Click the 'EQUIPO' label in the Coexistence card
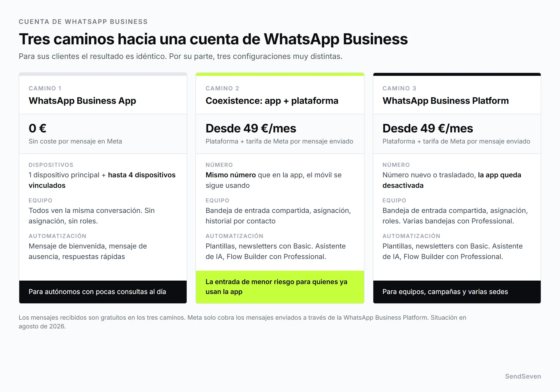Image resolution: width=560 pixels, height=392 pixels. click(217, 200)
